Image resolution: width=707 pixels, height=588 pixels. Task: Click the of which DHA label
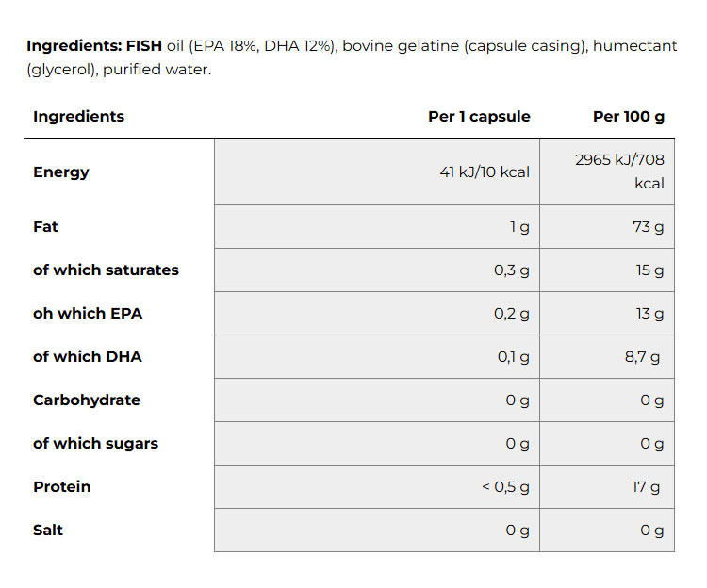[x=88, y=356]
